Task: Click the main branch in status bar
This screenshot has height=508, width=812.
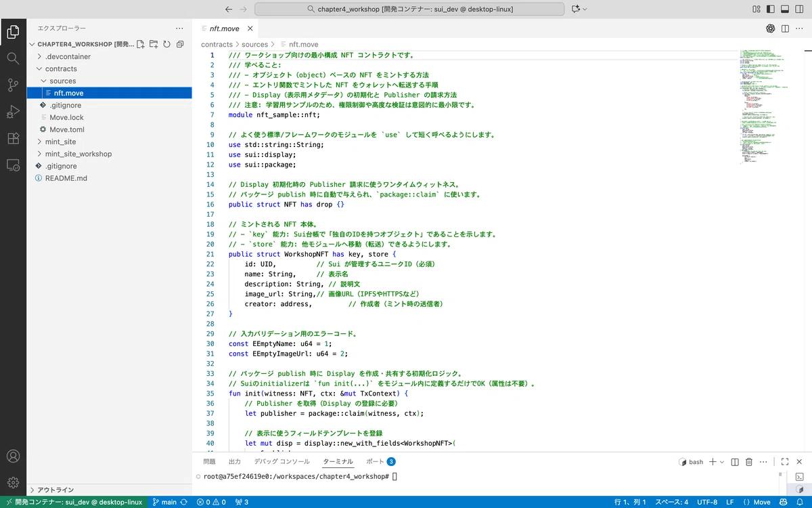Action: pyautogui.click(x=164, y=502)
